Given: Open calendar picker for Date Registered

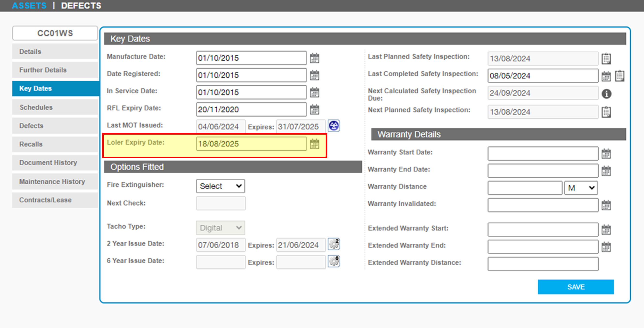Looking at the screenshot, I should [315, 75].
